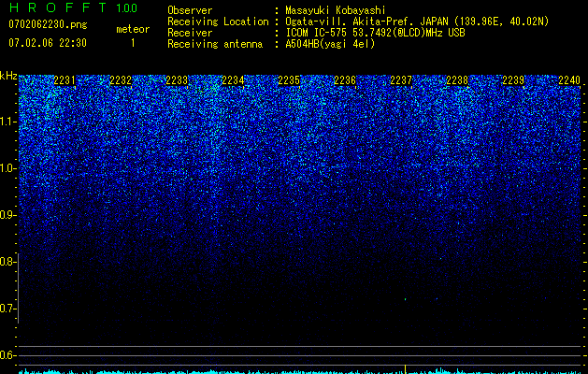
Task: Click the meteor label
Action: (133, 29)
